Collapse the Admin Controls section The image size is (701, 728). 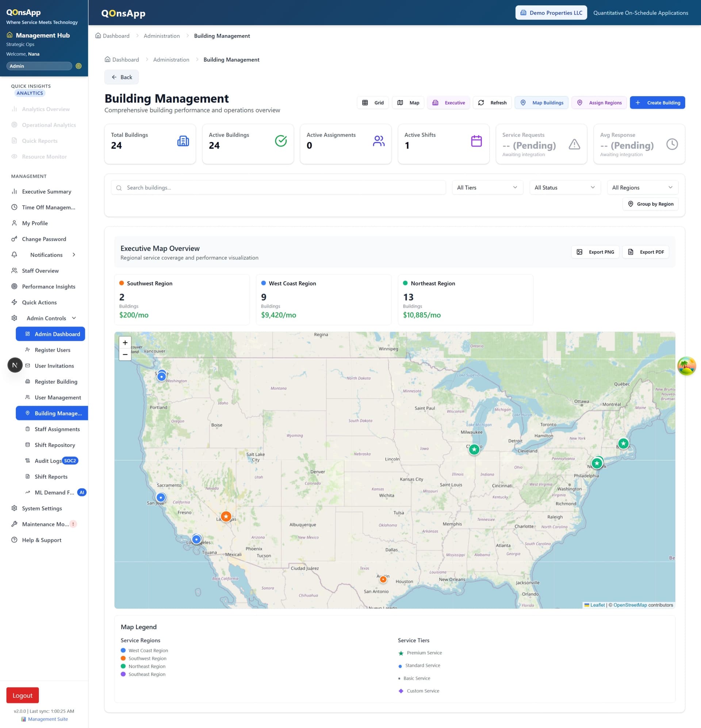pos(45,318)
